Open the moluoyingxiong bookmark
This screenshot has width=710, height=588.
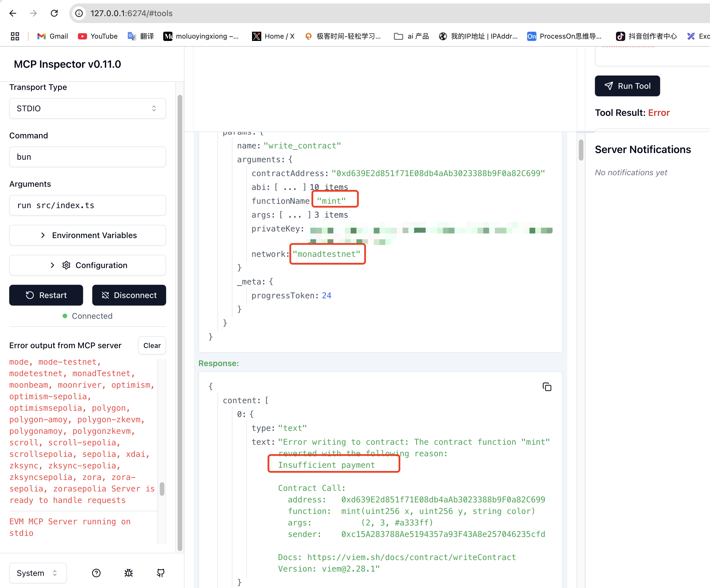click(x=201, y=36)
